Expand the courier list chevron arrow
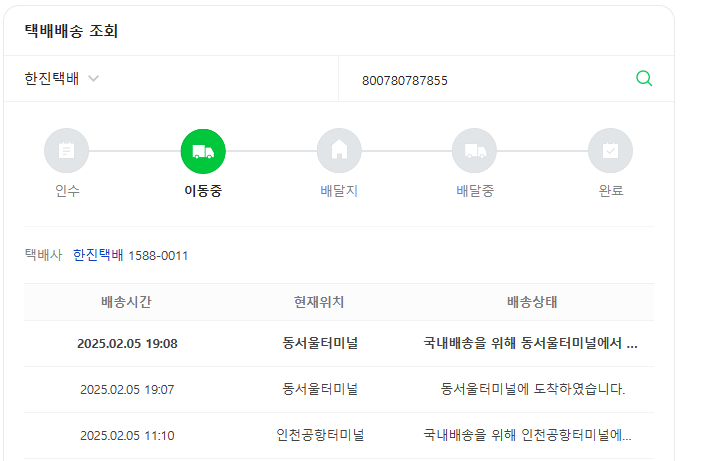This screenshot has width=702, height=461. point(93,79)
